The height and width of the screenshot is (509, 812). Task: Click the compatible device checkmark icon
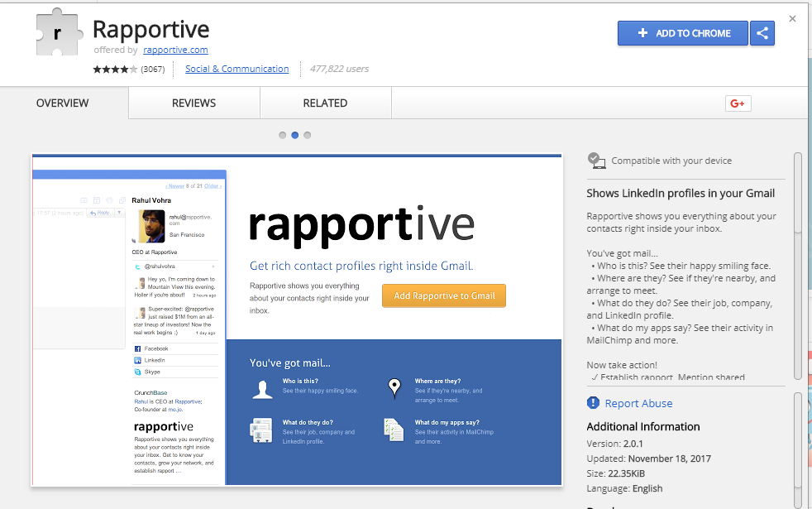tap(596, 161)
